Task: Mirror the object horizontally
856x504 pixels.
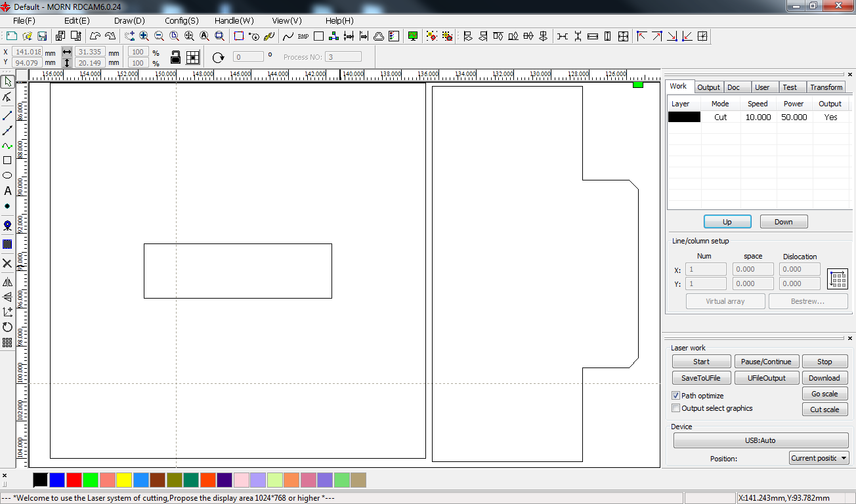Action: (x=7, y=282)
